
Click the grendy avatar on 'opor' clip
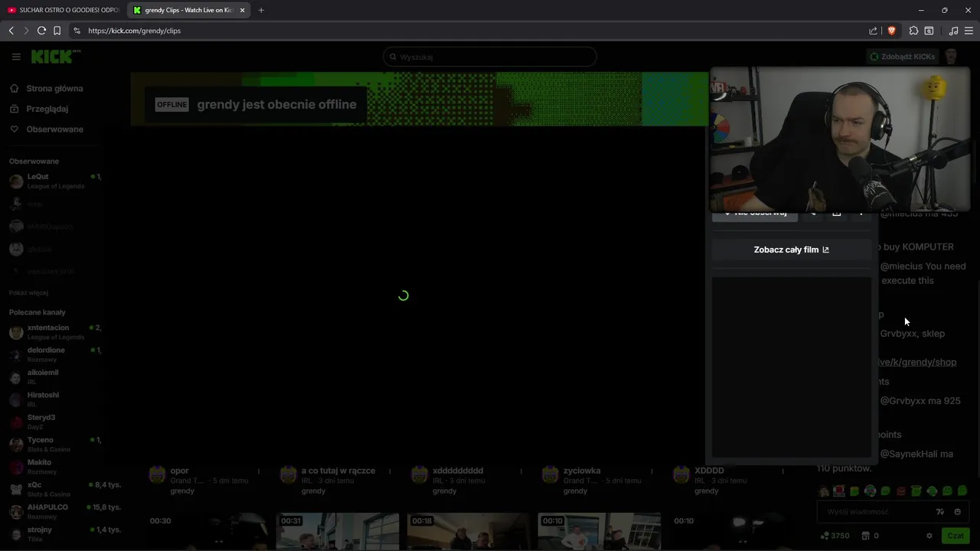[157, 475]
